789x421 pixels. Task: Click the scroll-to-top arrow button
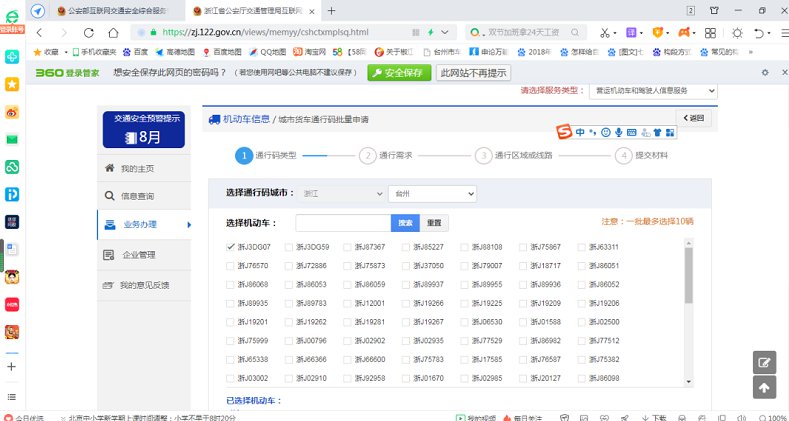click(764, 388)
